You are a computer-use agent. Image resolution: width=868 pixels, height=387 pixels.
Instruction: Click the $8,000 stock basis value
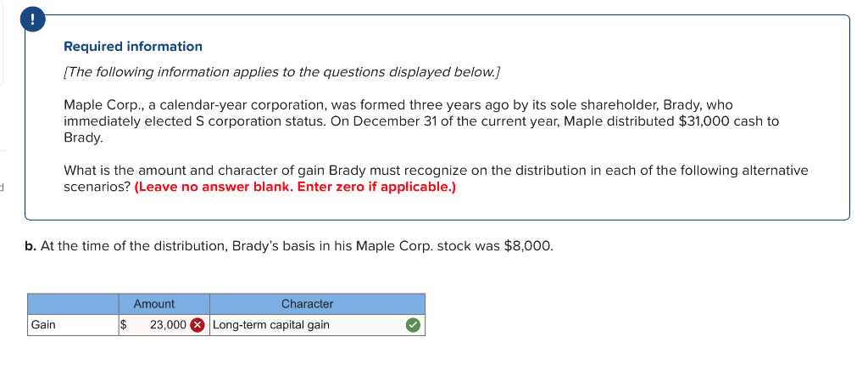tap(527, 246)
